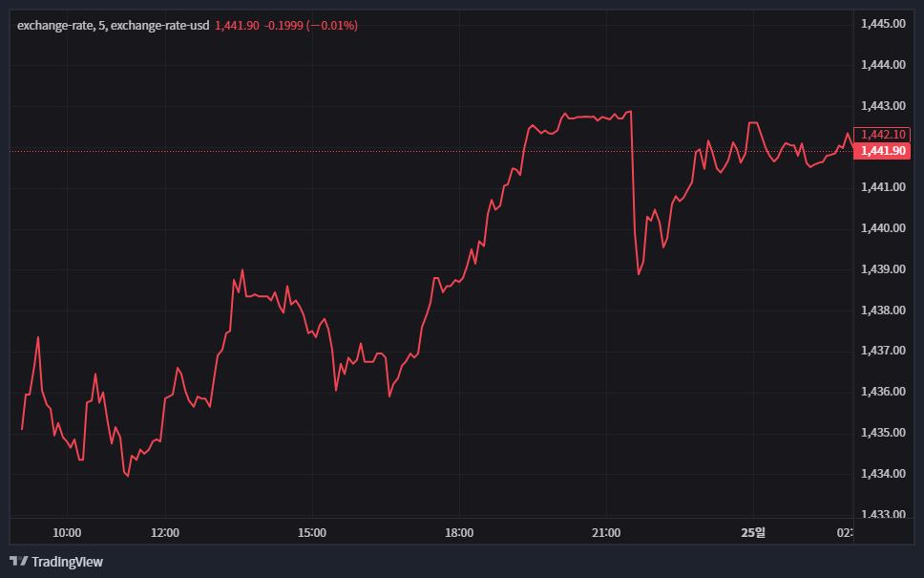Open the TradingView text link
924x578 pixels.
67,562
